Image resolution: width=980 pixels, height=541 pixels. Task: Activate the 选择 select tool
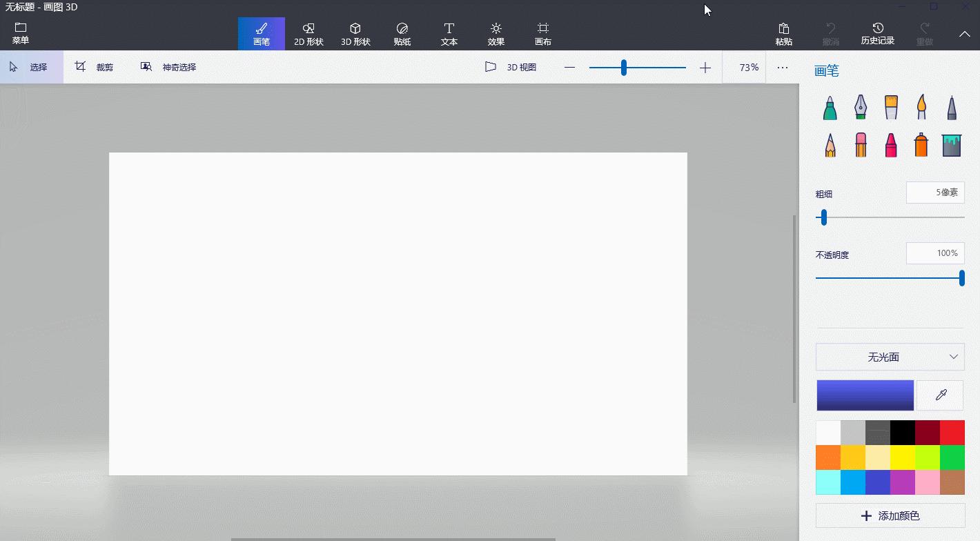pos(32,67)
